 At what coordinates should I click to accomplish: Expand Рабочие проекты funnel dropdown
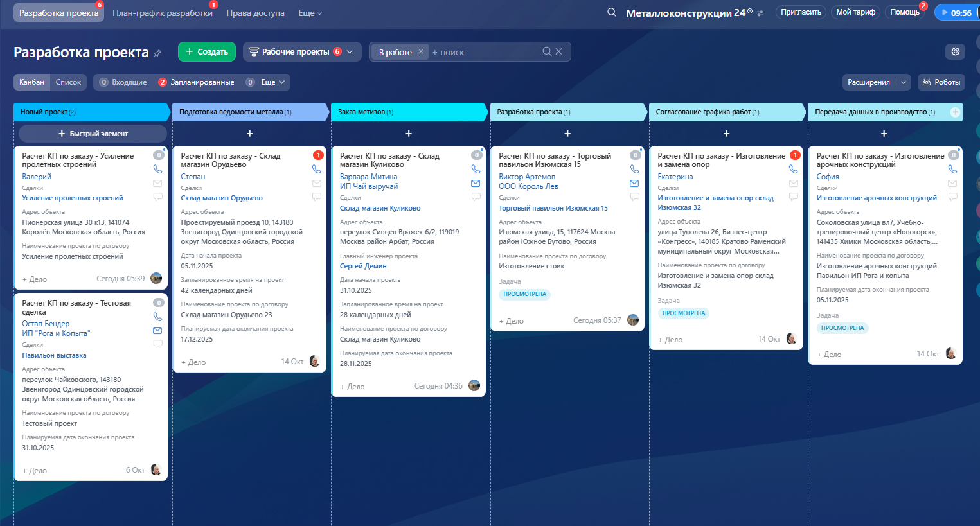pyautogui.click(x=350, y=51)
